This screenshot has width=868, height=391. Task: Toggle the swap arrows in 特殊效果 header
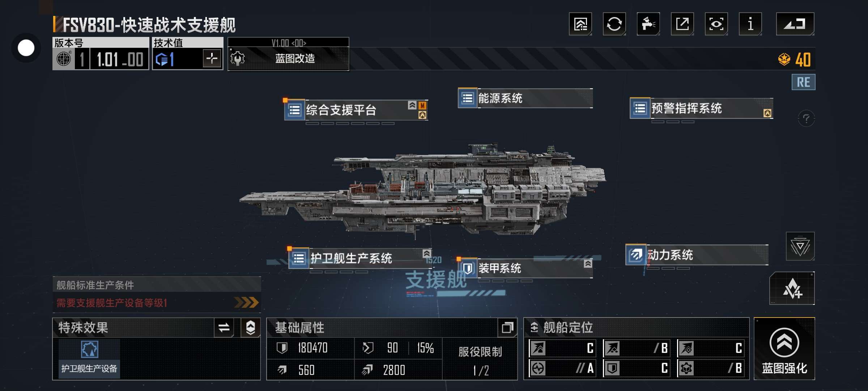[224, 328]
